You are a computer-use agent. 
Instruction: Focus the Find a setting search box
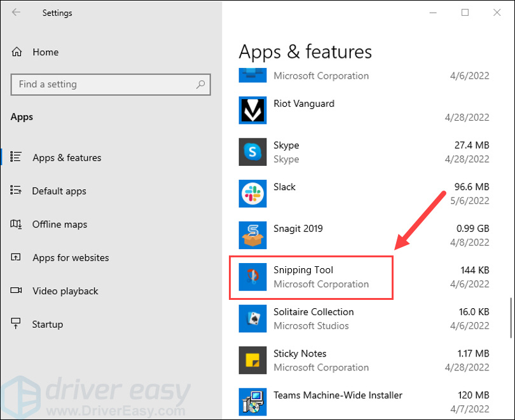pyautogui.click(x=111, y=85)
